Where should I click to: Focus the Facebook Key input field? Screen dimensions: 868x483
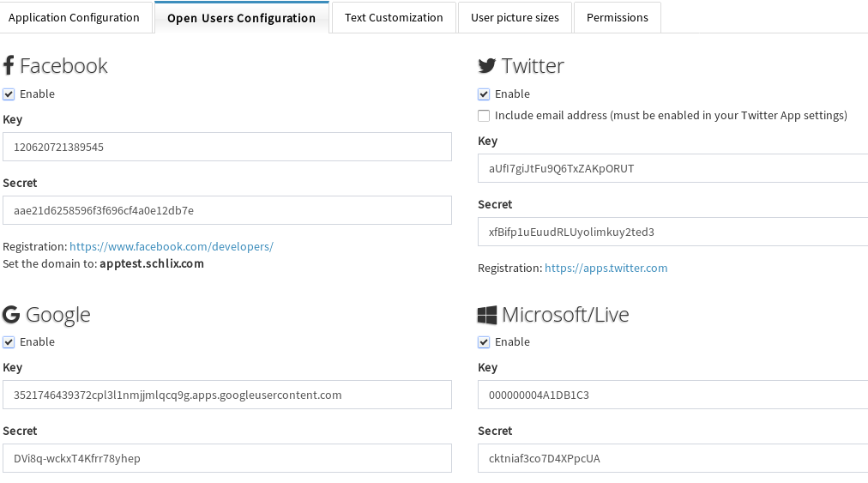point(227,147)
